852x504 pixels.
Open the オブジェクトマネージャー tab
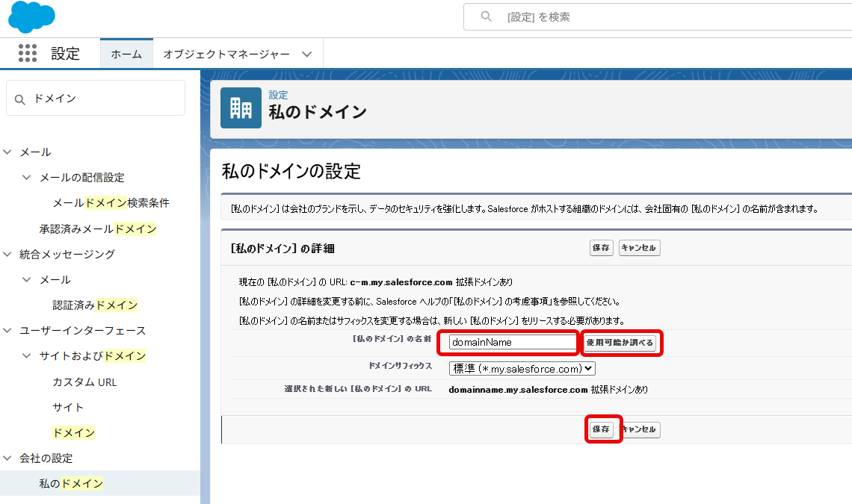[x=226, y=54]
